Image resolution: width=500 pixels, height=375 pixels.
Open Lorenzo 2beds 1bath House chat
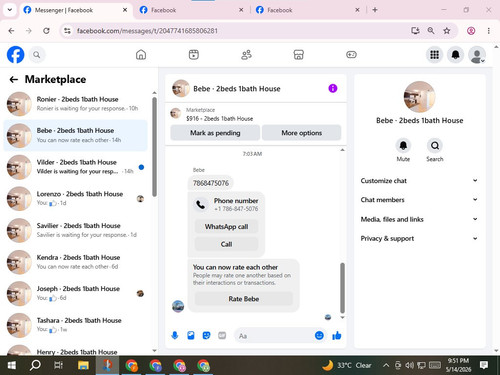click(x=76, y=199)
